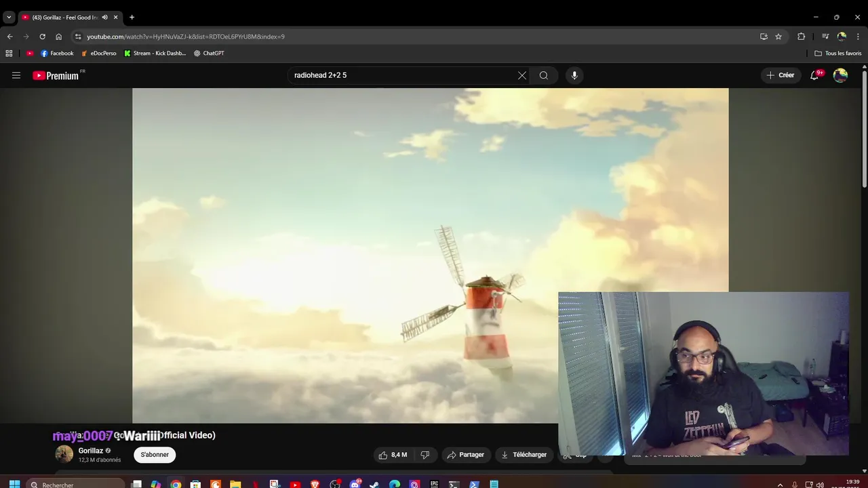The height and width of the screenshot is (488, 868).
Task: Open Windows Start menu
Action: [x=14, y=485]
